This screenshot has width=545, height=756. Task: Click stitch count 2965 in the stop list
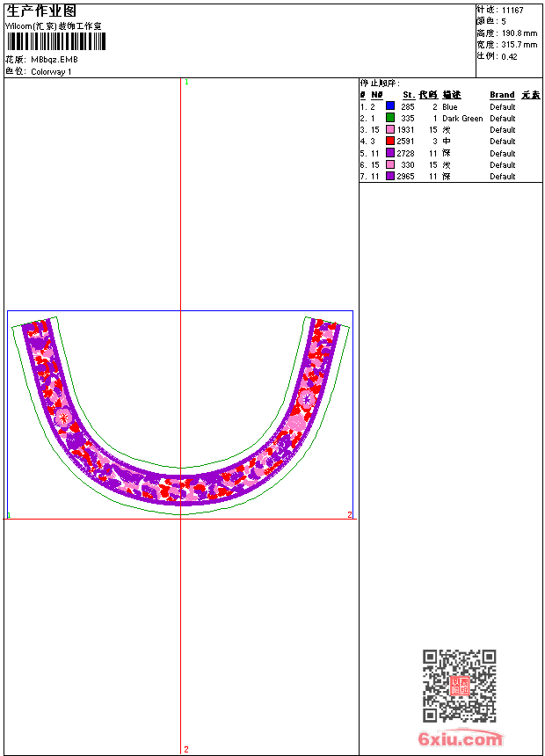[405, 177]
